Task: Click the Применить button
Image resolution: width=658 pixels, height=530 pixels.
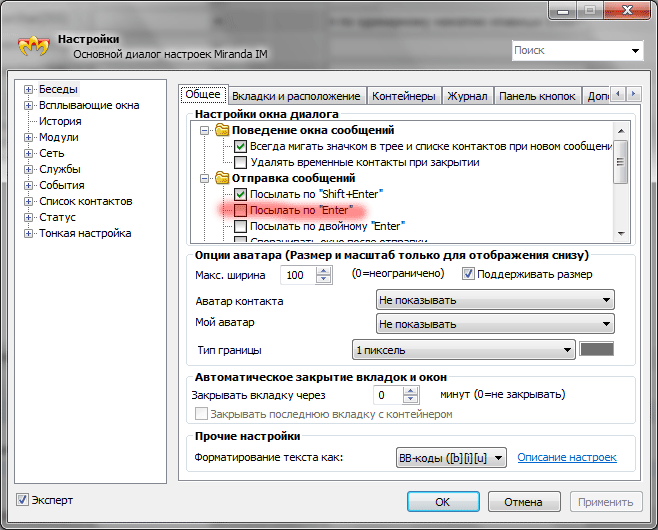Action: (x=606, y=502)
